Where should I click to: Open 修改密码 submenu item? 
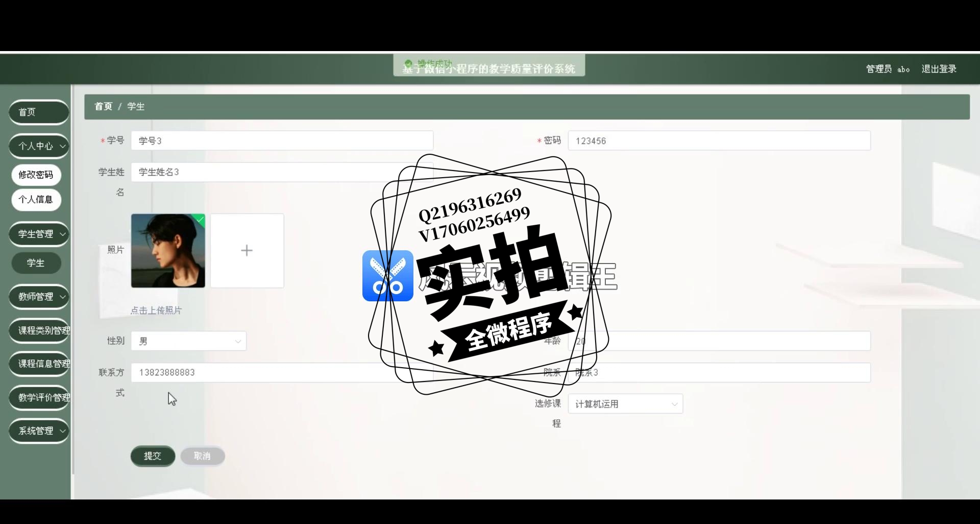pyautogui.click(x=36, y=175)
